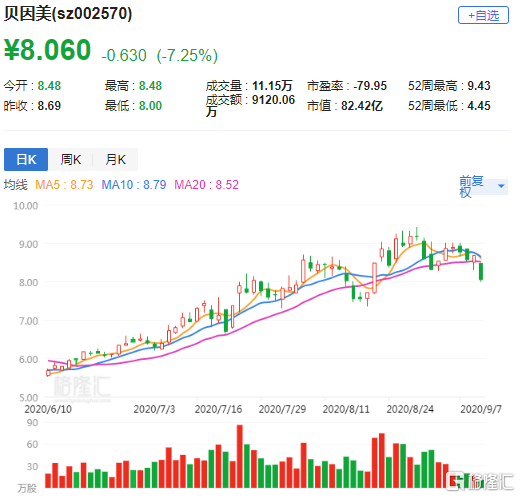
Task: Click the 5.00 price axis label
Action: coord(28,397)
